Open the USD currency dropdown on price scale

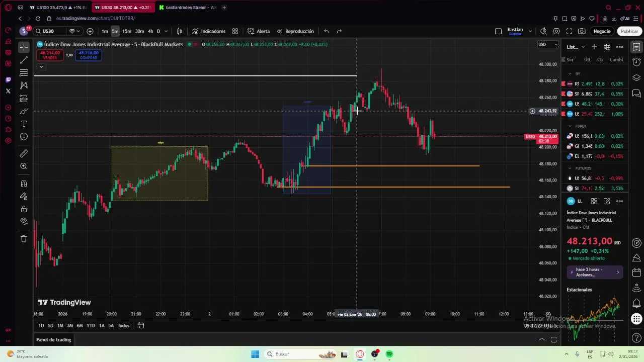click(548, 44)
